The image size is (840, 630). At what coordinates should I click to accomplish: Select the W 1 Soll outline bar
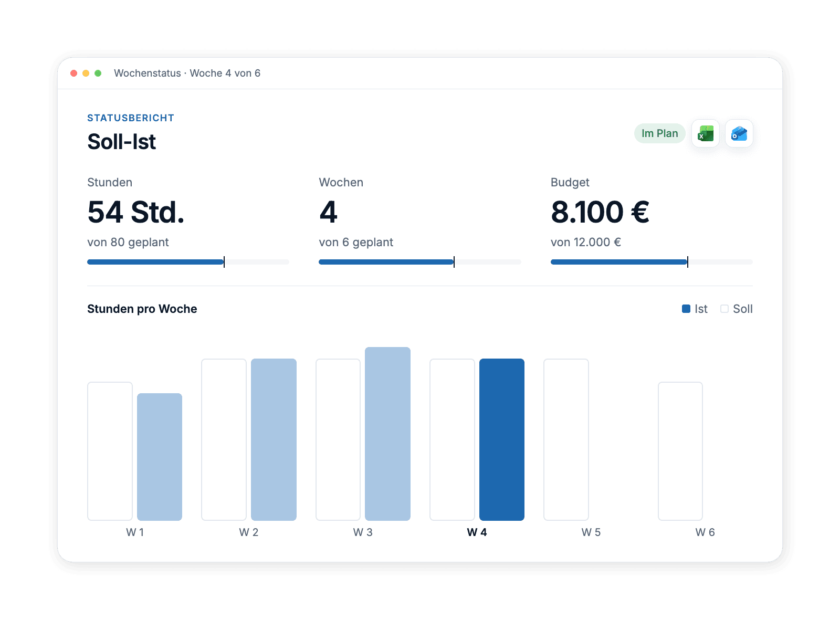click(x=110, y=451)
